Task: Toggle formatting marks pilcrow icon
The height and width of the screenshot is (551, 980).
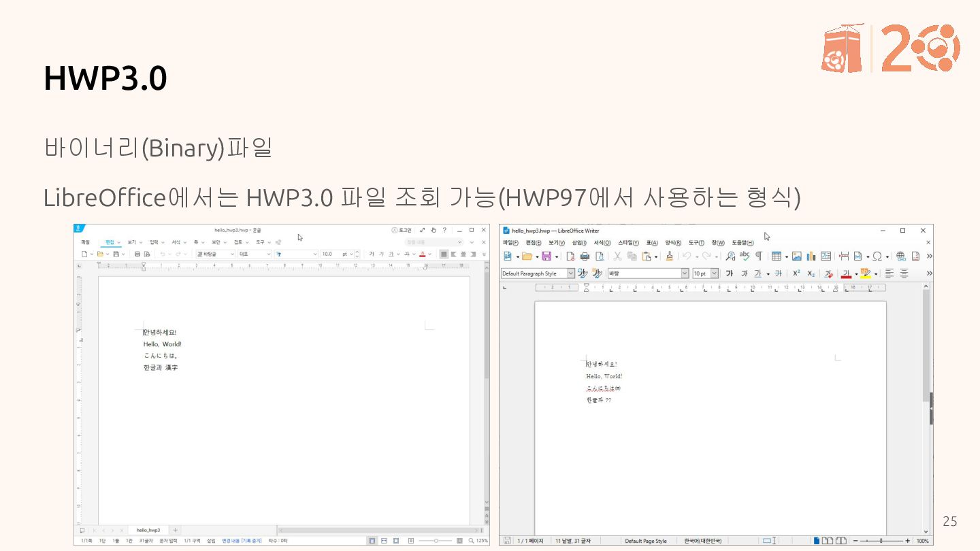Action: (758, 256)
